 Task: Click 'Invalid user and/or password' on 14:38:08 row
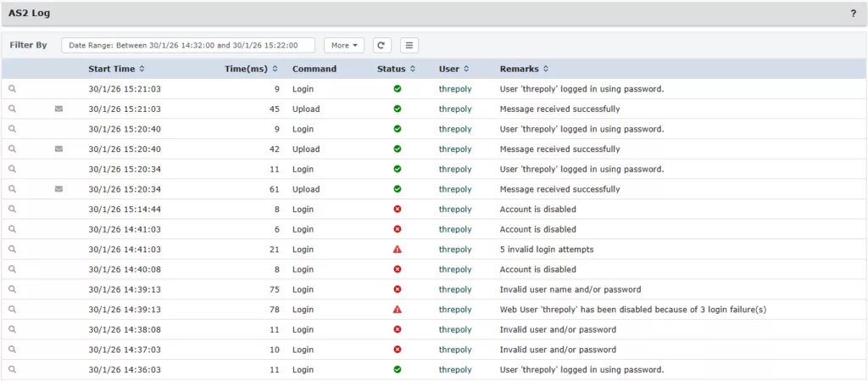558,329
